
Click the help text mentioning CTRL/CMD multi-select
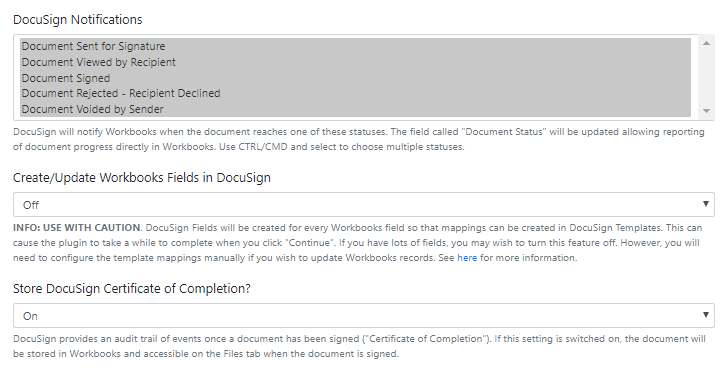coord(359,139)
